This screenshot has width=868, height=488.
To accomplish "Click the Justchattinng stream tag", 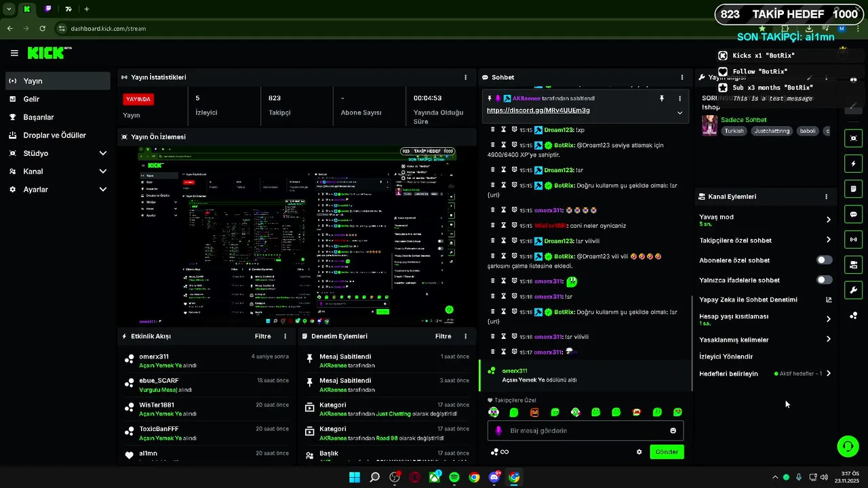I will [772, 131].
